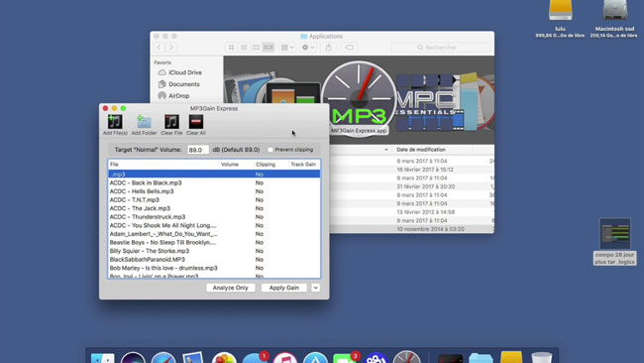Open iTunes from the Dock
The image size is (644, 363).
[284, 358]
